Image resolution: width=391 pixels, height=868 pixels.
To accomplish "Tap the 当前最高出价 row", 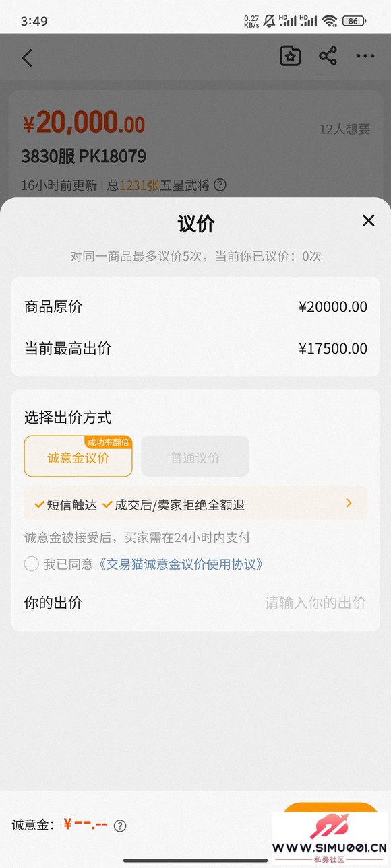I will 195,349.
